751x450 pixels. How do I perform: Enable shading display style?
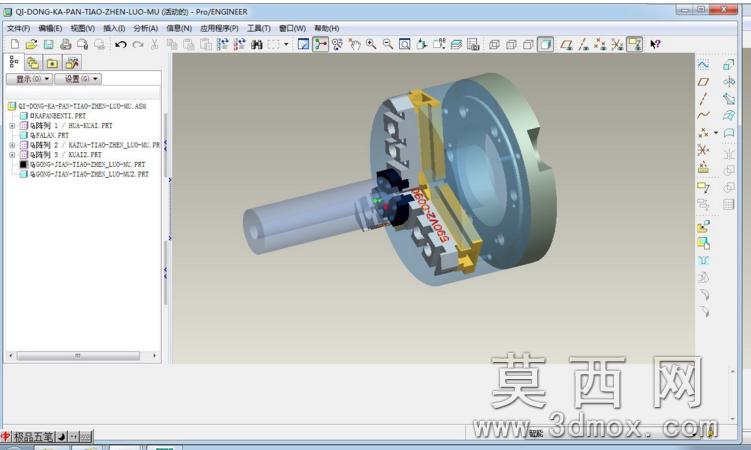tap(546, 45)
